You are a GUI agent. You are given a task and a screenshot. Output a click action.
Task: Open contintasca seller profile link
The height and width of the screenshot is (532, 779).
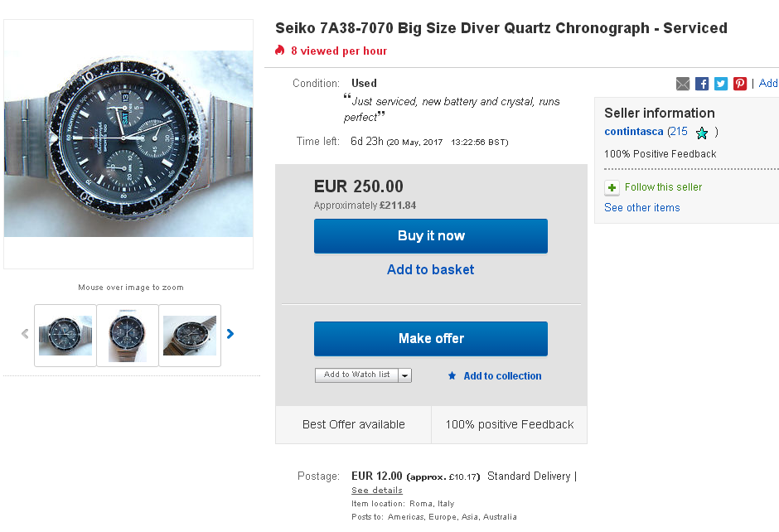click(x=634, y=132)
